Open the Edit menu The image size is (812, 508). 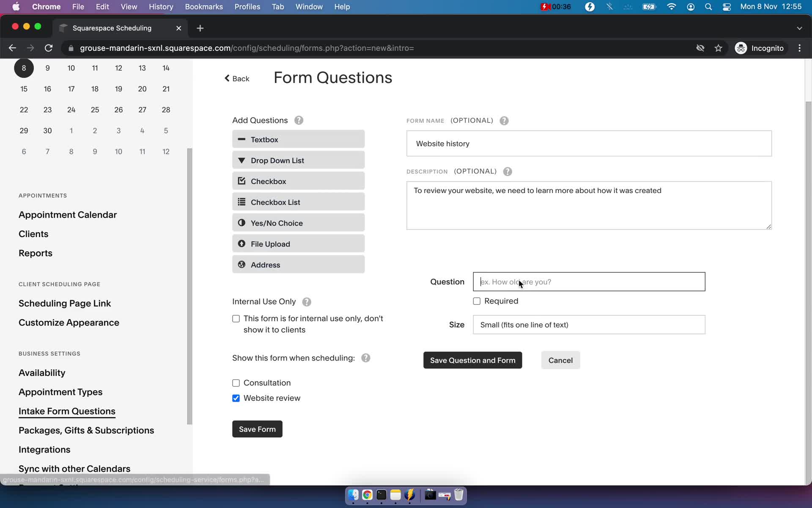pyautogui.click(x=102, y=7)
